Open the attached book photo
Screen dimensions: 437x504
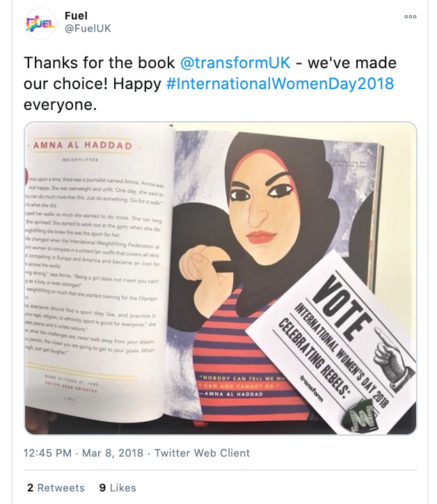(x=221, y=278)
